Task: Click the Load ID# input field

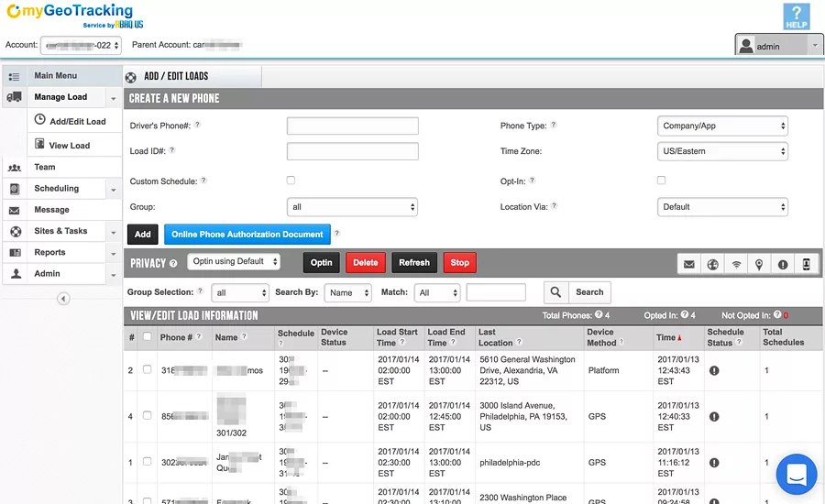Action: click(x=353, y=151)
